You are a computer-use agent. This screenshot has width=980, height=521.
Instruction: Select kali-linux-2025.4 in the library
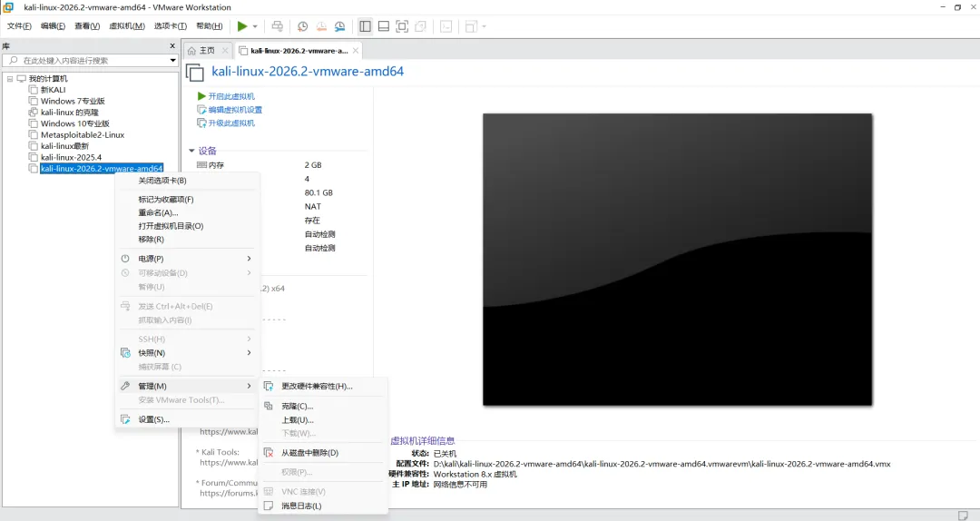[x=71, y=157]
